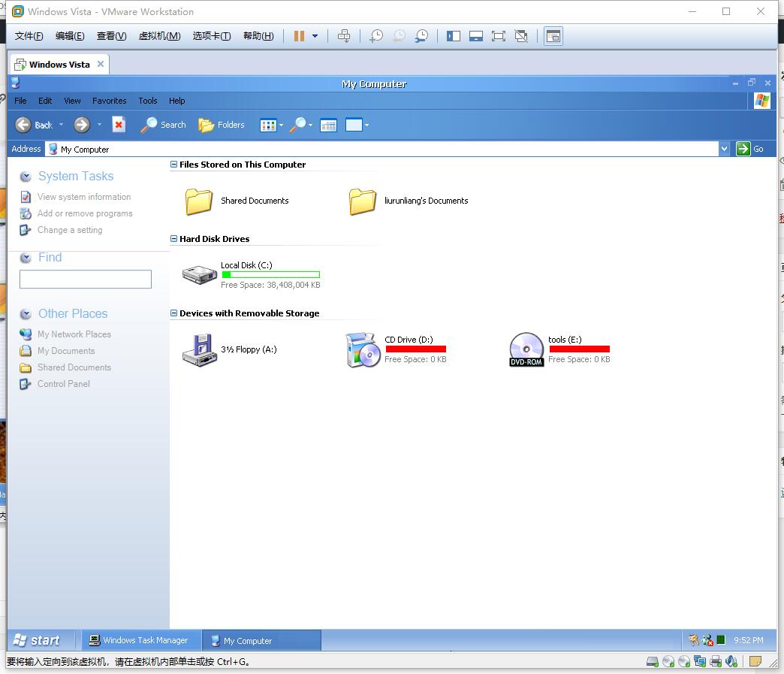784x674 pixels.
Task: Click the red X stop icon in toolbar
Action: (119, 125)
